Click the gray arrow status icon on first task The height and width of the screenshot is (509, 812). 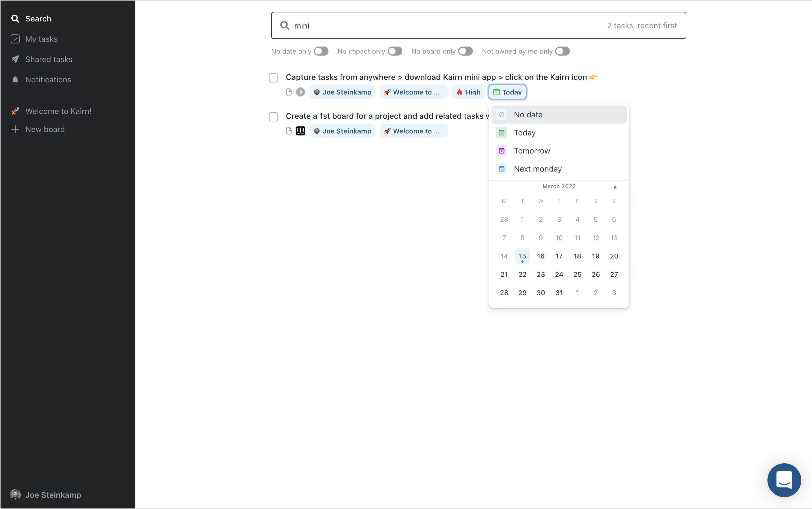pyautogui.click(x=300, y=92)
